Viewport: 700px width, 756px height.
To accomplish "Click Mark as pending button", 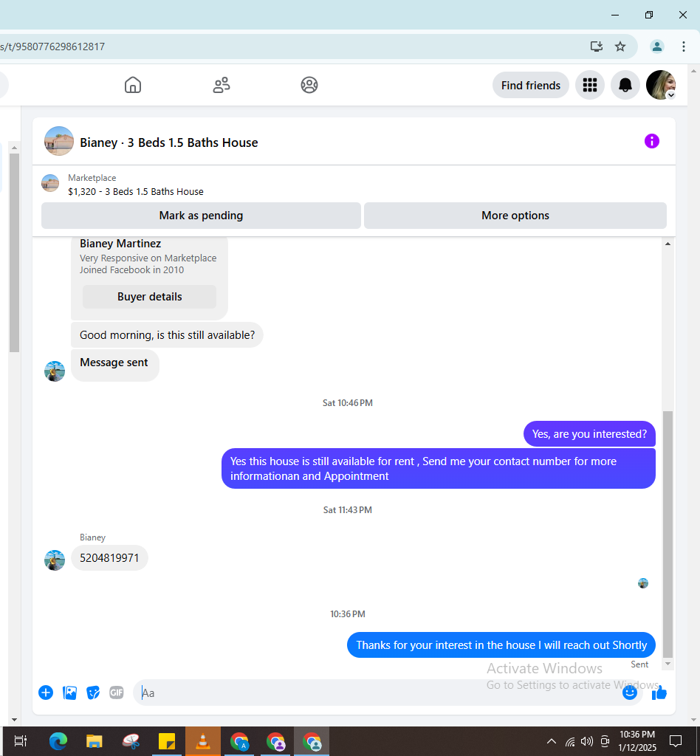I will [201, 216].
